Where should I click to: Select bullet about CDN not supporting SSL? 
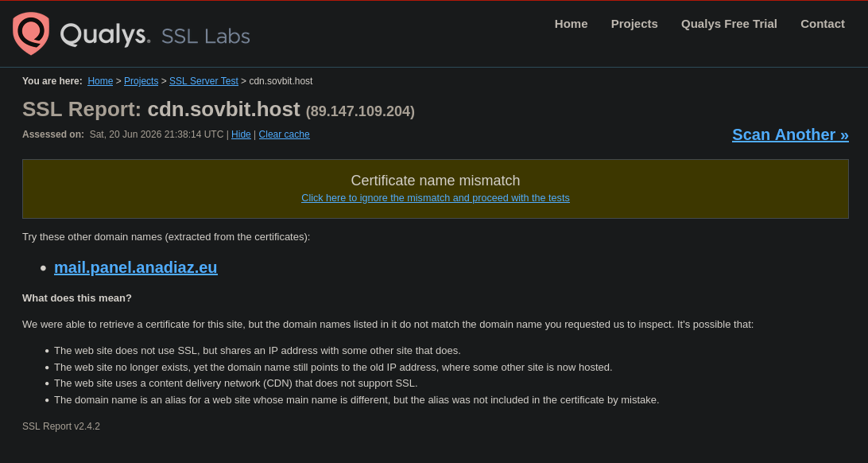[236, 383]
